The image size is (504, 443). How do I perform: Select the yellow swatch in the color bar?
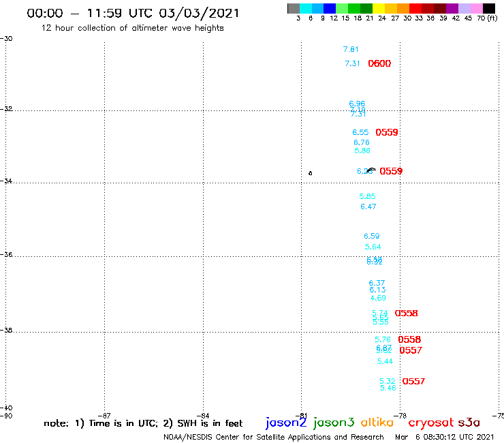pos(379,8)
